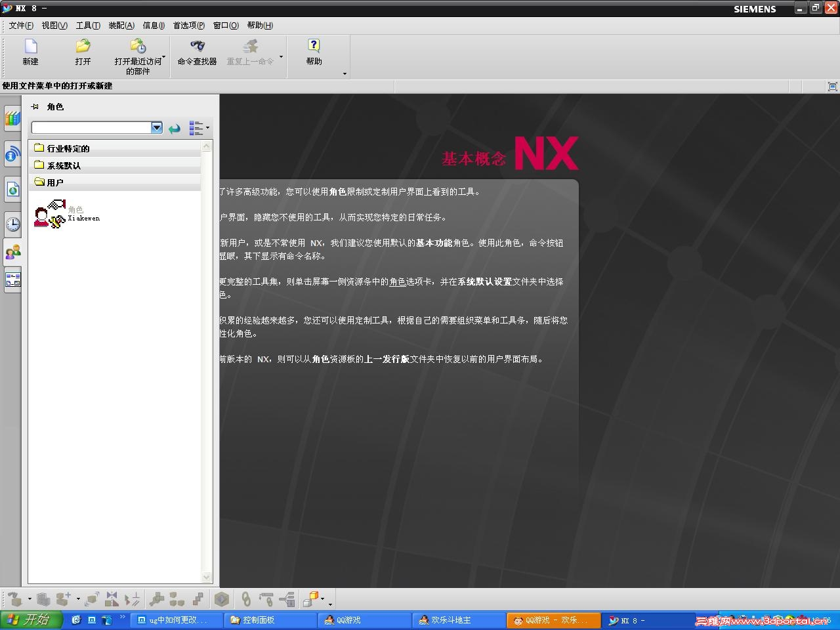Open the 首选项(P) menu
Image resolution: width=840 pixels, height=630 pixels.
tap(189, 26)
